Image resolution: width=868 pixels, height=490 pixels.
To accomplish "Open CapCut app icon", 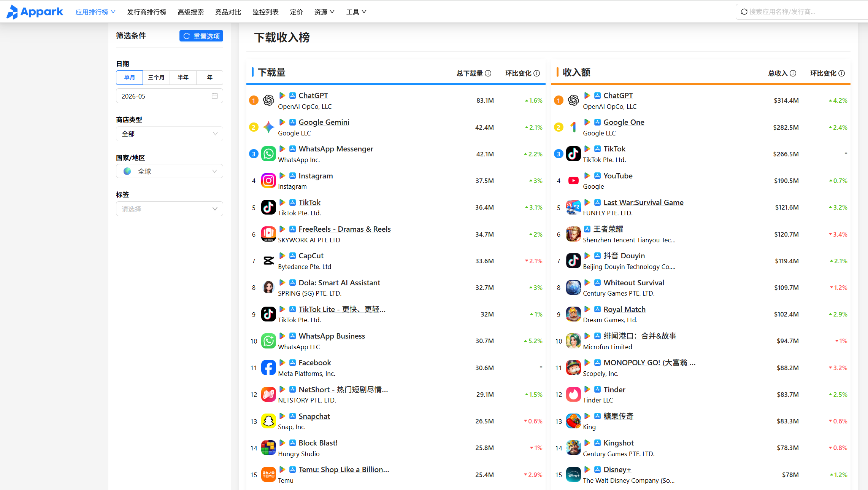I will (268, 261).
